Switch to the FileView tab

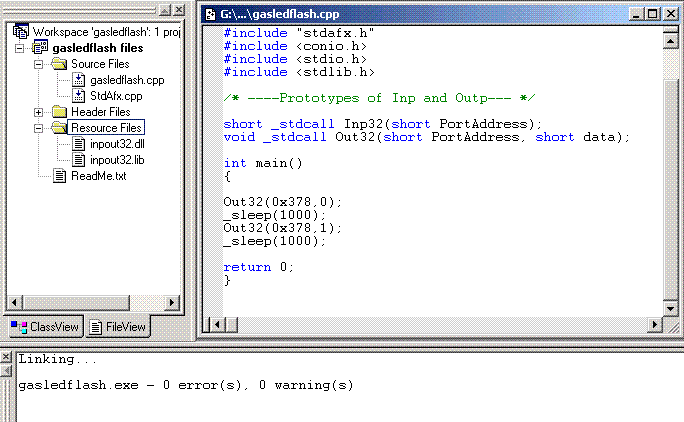118,327
